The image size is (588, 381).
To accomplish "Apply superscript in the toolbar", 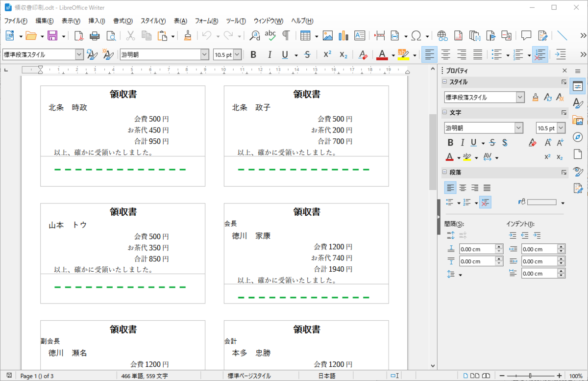I will (327, 54).
